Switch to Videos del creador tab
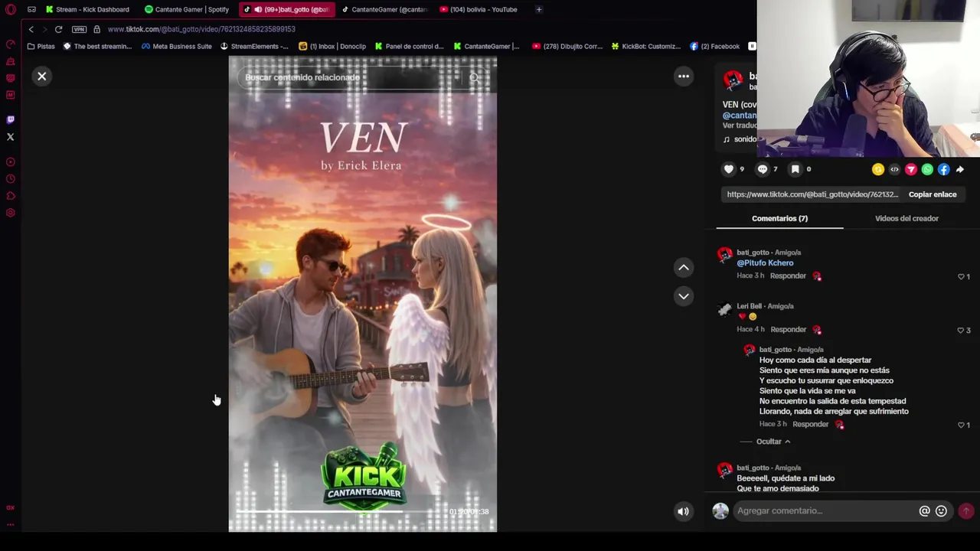The image size is (980, 551). point(906,218)
